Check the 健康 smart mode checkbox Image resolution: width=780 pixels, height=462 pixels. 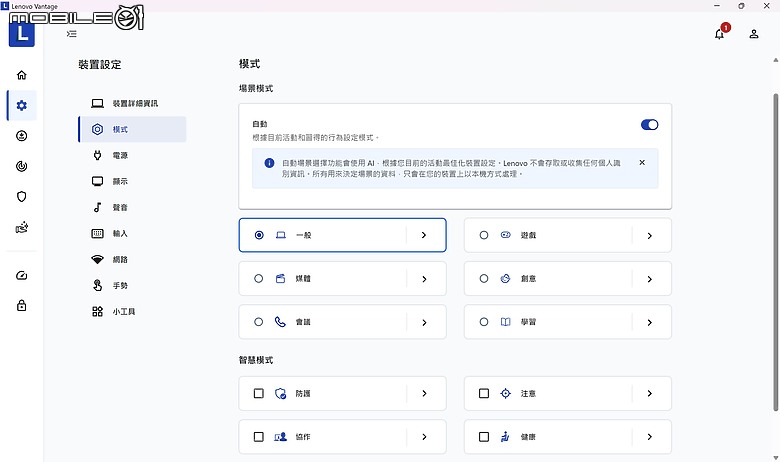coord(484,437)
